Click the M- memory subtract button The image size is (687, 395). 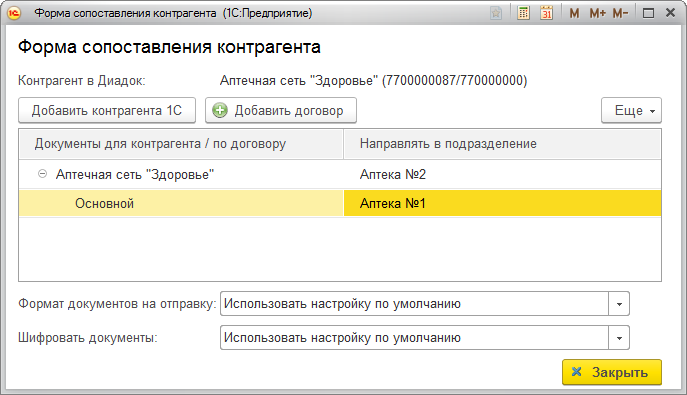[620, 14]
